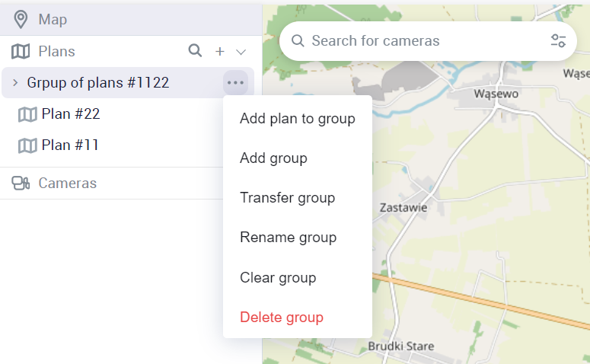Click red 'Delete group' option
Viewport: 590px width, 364px height.
(281, 317)
